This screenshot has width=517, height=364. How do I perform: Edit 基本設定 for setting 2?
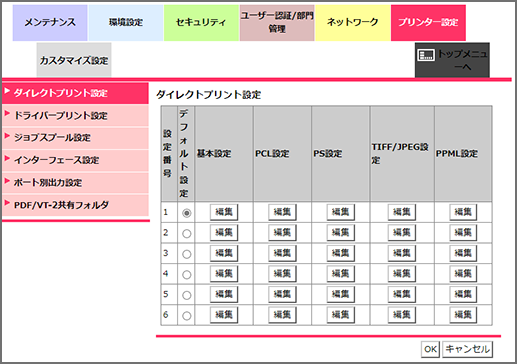coord(224,232)
